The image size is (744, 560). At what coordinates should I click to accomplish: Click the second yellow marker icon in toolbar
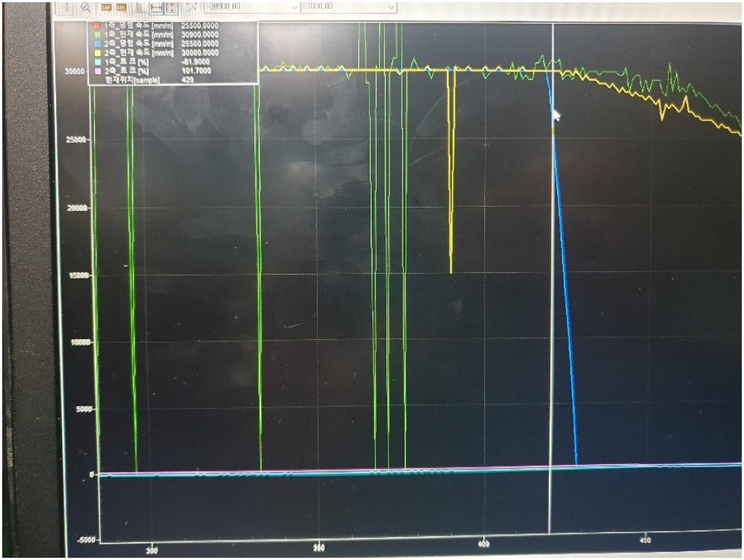[121, 7]
